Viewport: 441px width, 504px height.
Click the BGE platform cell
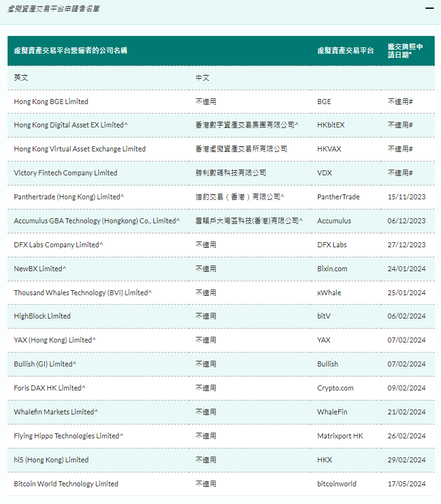324,102
